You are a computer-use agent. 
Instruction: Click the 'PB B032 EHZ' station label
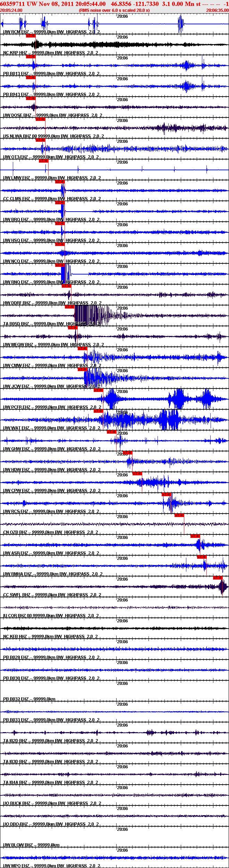[16, 699]
